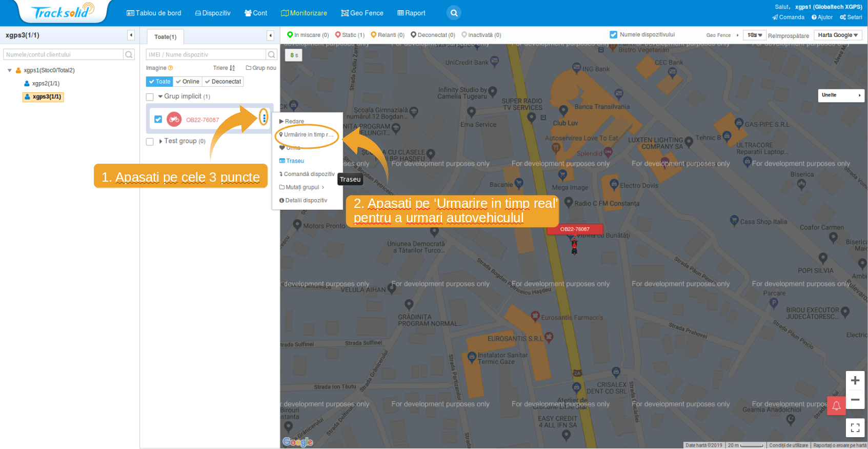The width and height of the screenshot is (868, 449).
Task: Expand the Test group
Action: tap(160, 141)
